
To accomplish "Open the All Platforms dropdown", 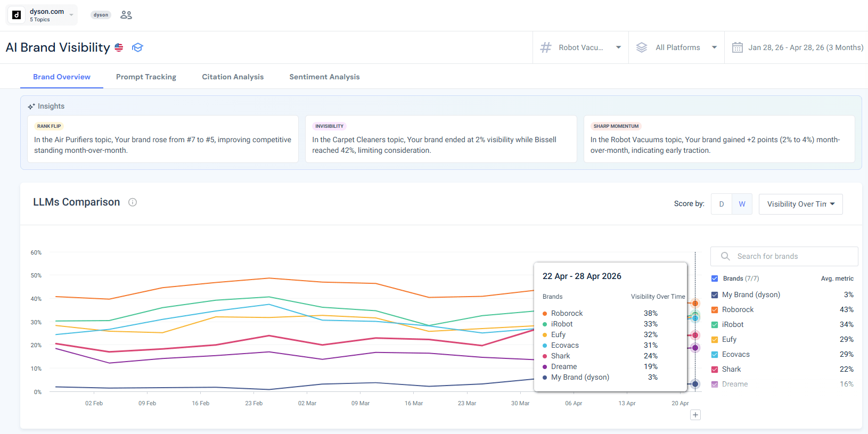I will point(677,47).
